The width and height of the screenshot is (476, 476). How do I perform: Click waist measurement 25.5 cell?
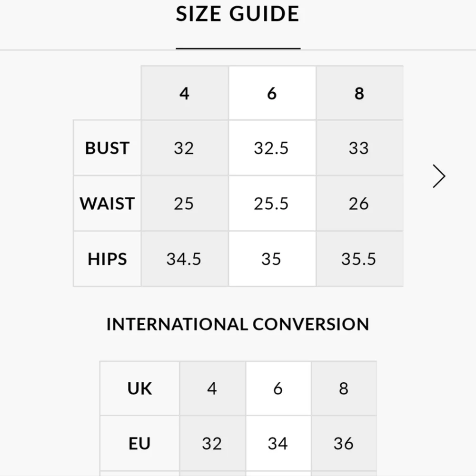click(272, 204)
